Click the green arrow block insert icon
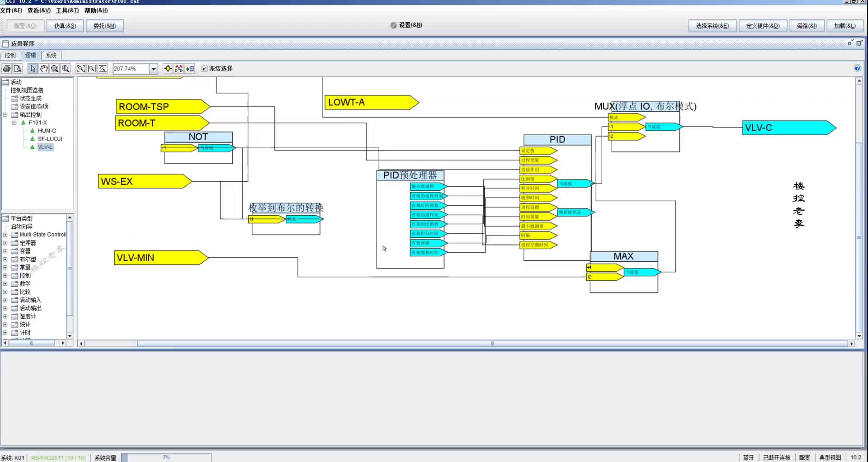The width and height of the screenshot is (868, 462). point(190,69)
